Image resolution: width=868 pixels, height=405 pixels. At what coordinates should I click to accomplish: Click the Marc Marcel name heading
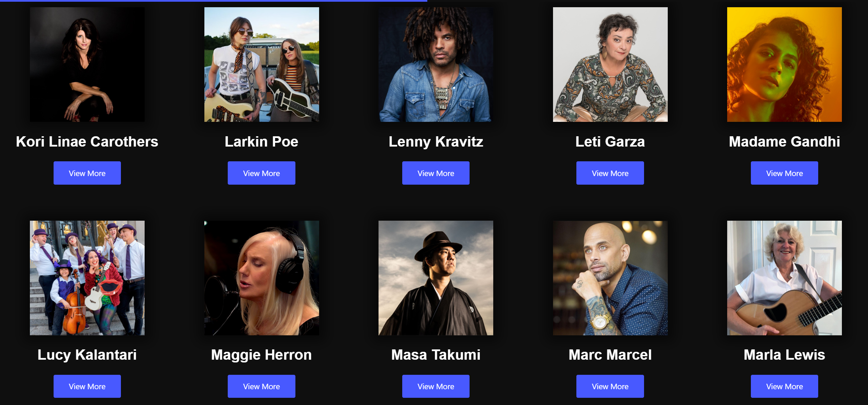(x=610, y=355)
